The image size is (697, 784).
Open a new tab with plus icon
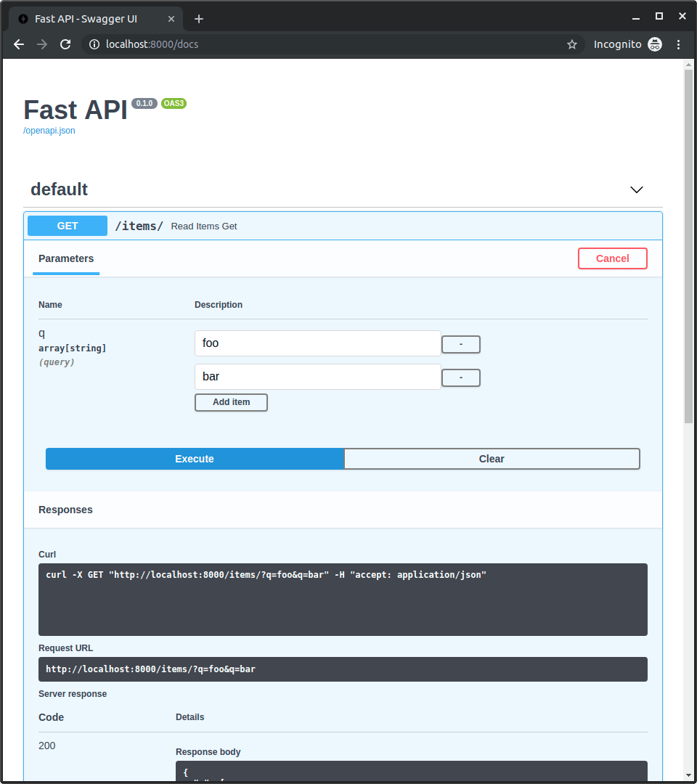(198, 19)
